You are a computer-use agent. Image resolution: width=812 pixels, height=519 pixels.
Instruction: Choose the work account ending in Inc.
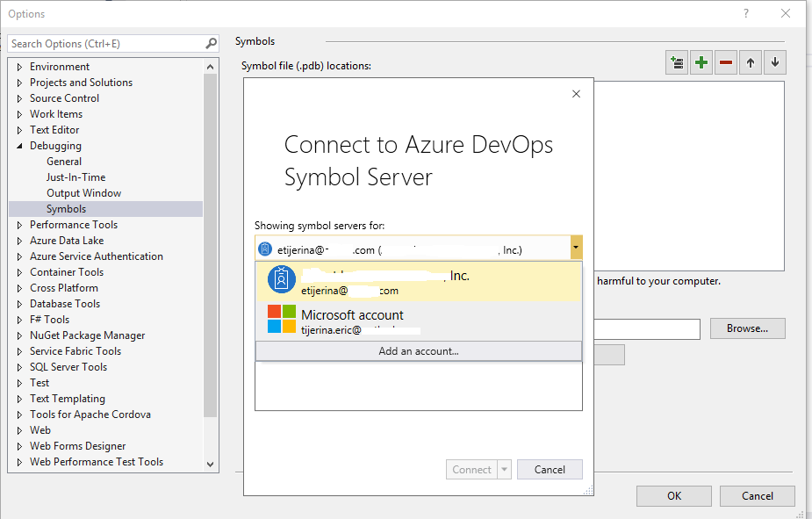[419, 282]
